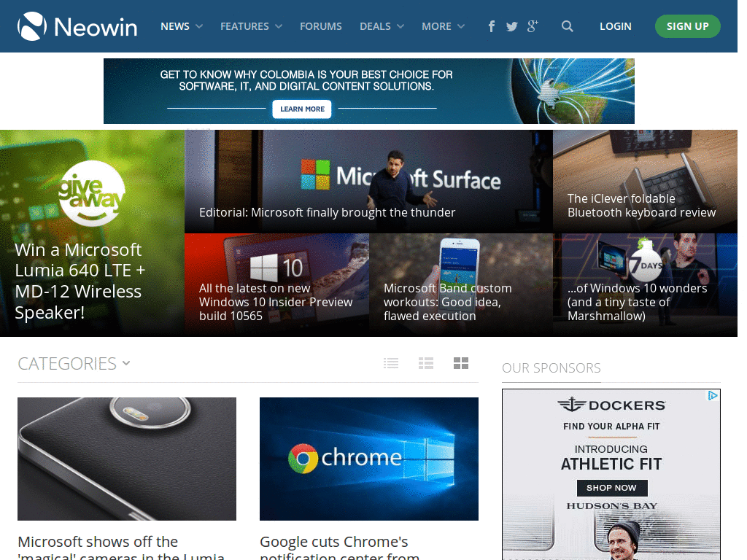
Task: Open Neowin's Facebook page icon
Action: (x=491, y=26)
